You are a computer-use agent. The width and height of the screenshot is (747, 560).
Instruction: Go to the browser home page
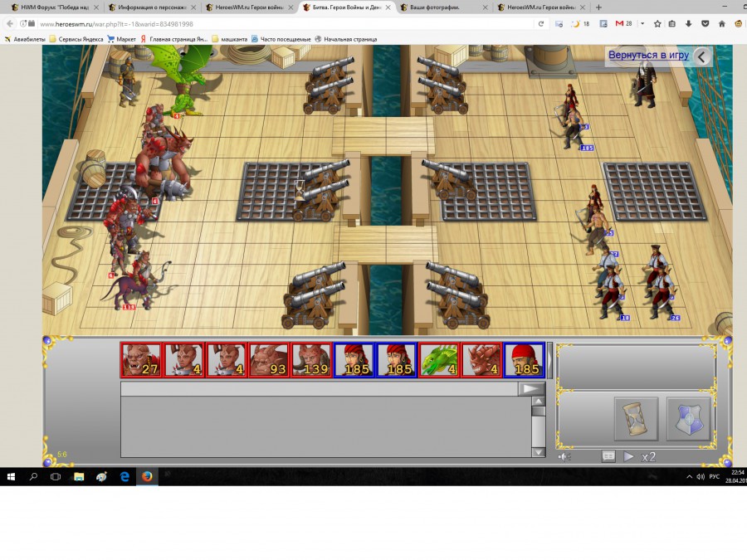(722, 24)
